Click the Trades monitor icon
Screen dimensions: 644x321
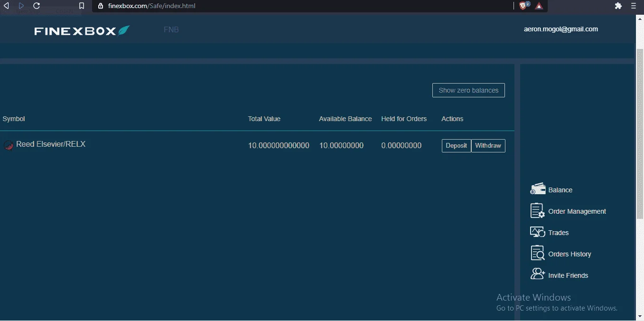[x=537, y=232]
